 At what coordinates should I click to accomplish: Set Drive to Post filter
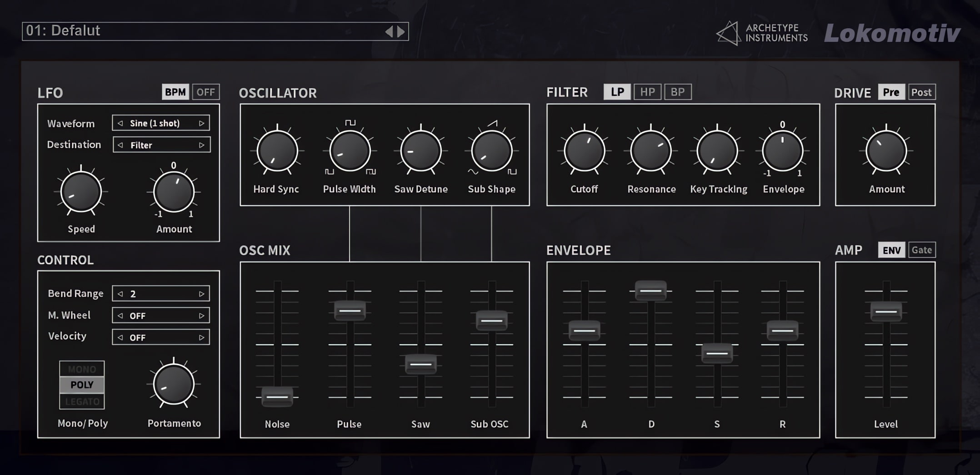[922, 92]
